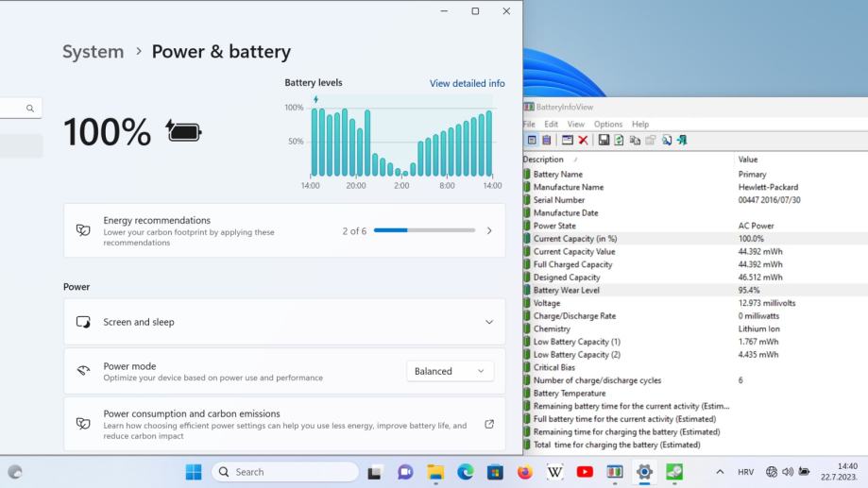Open File Explorer from the taskbar
The width and height of the screenshot is (868, 488).
tap(435, 472)
